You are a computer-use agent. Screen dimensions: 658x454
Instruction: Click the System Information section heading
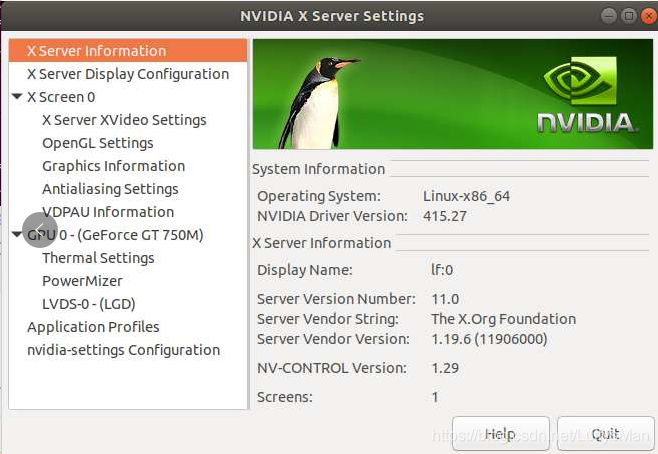tap(319, 169)
